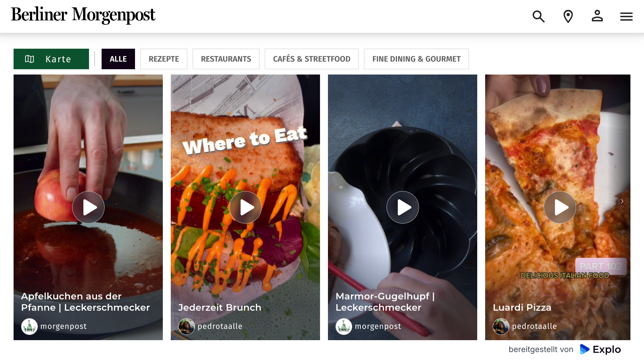This screenshot has height=364, width=644.
Task: Play the Luardi Pizza video
Action: point(560,207)
